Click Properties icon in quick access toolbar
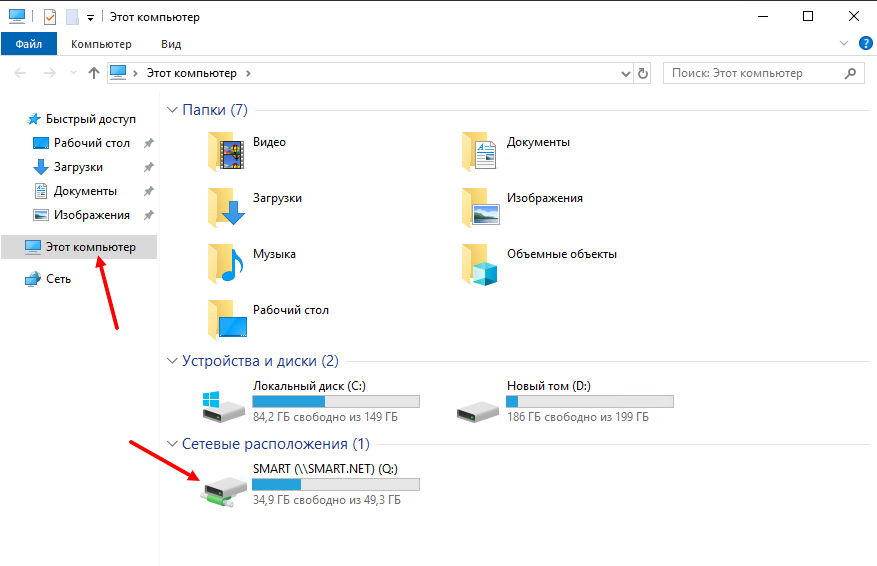This screenshot has width=877, height=566. [x=50, y=17]
